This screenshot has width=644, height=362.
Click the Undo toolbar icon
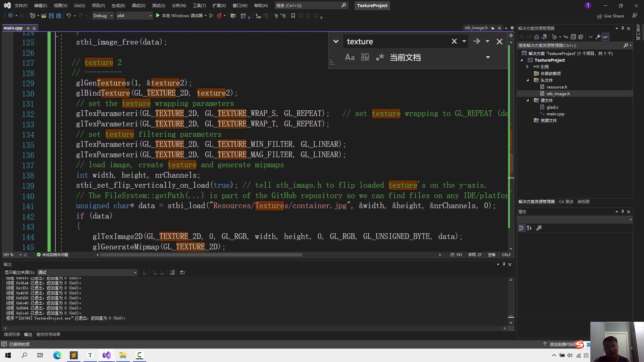[x=68, y=16]
